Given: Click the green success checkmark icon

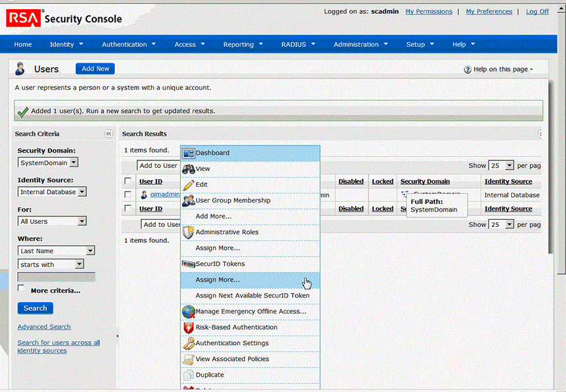Looking at the screenshot, I should 22,112.
